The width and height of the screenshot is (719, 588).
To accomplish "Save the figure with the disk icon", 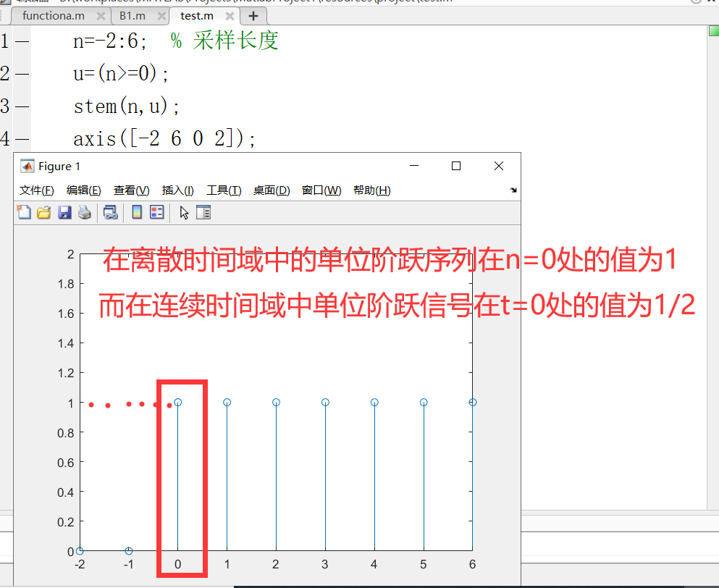I will pos(64,212).
